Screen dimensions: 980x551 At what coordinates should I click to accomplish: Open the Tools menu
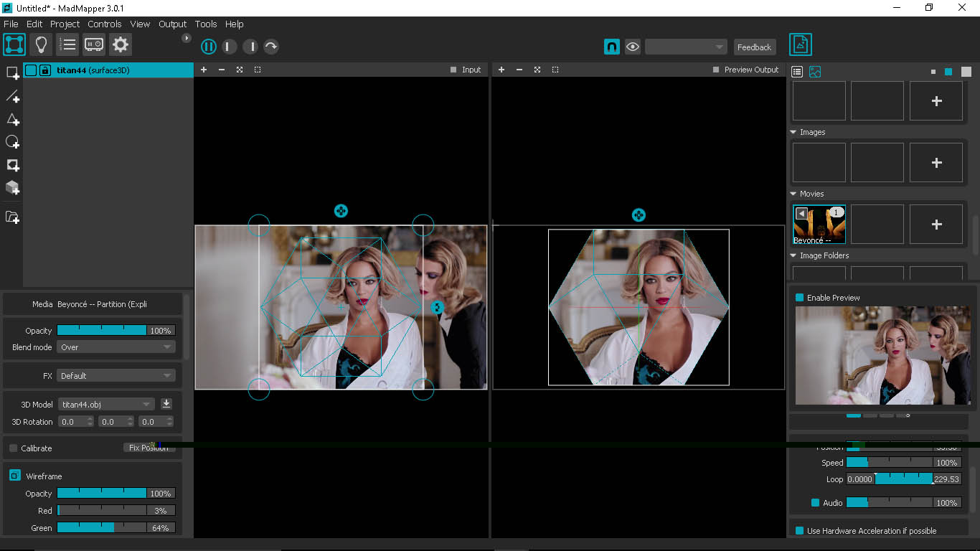pyautogui.click(x=206, y=24)
